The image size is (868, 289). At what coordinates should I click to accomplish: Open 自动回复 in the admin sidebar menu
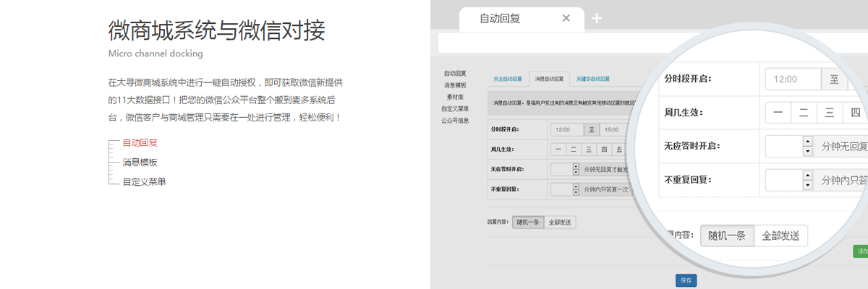tap(455, 74)
